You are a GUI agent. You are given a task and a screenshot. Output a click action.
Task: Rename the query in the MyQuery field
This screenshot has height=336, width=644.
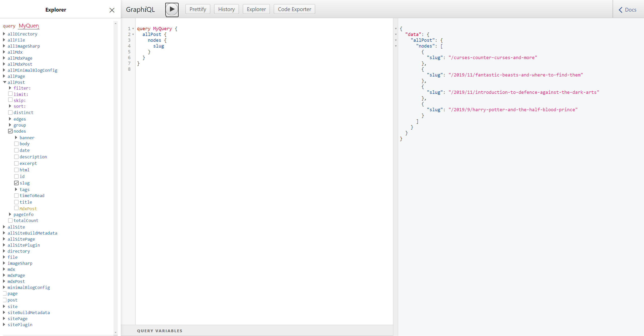[28, 26]
